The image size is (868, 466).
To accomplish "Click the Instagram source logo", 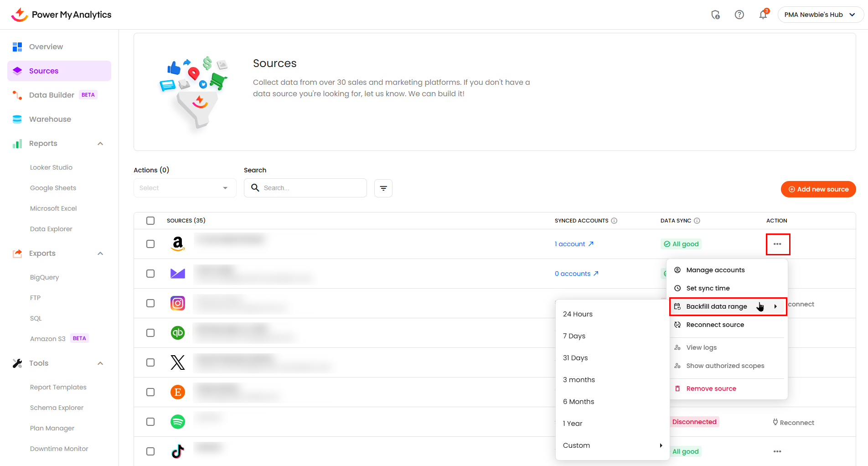I will 177,303.
